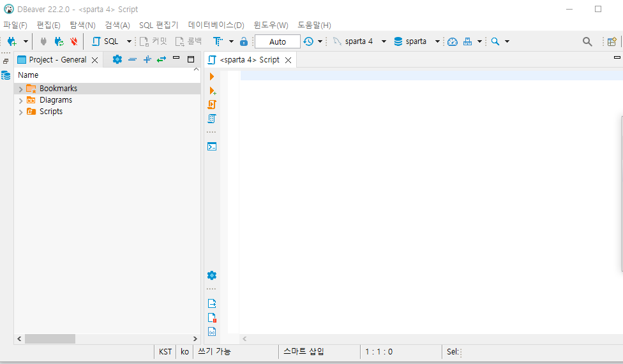Click the Execute script icon
623x364 pixels.
click(x=212, y=105)
